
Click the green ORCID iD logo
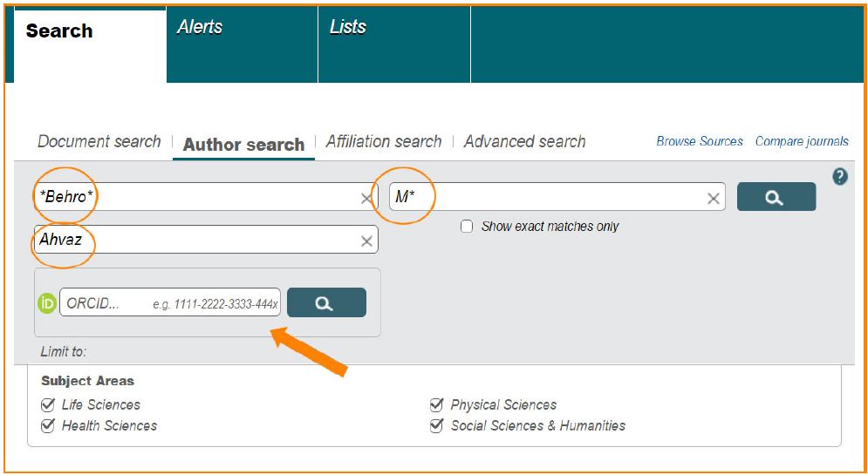tap(47, 303)
